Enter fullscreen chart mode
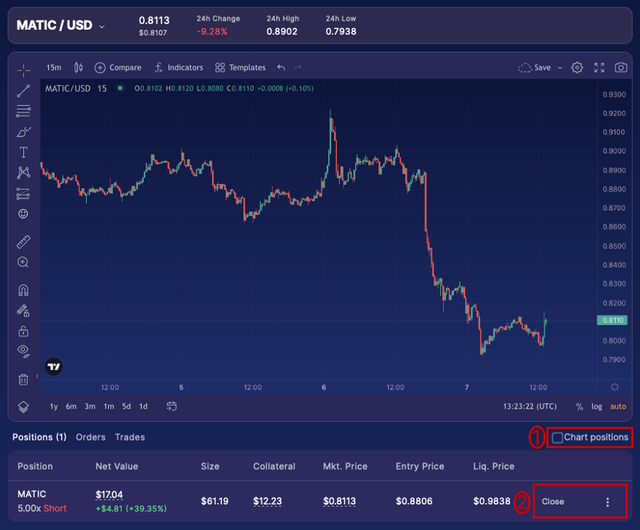The width and height of the screenshot is (640, 530). 599,67
